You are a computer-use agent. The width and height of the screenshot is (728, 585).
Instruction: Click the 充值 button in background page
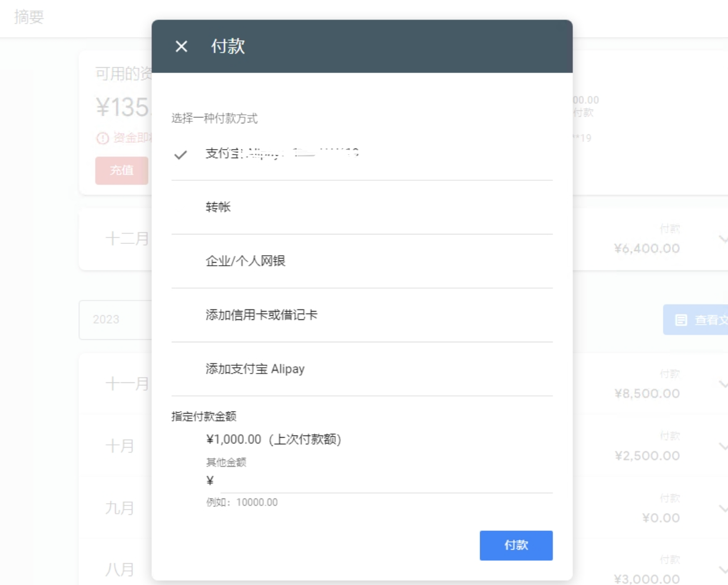point(122,171)
